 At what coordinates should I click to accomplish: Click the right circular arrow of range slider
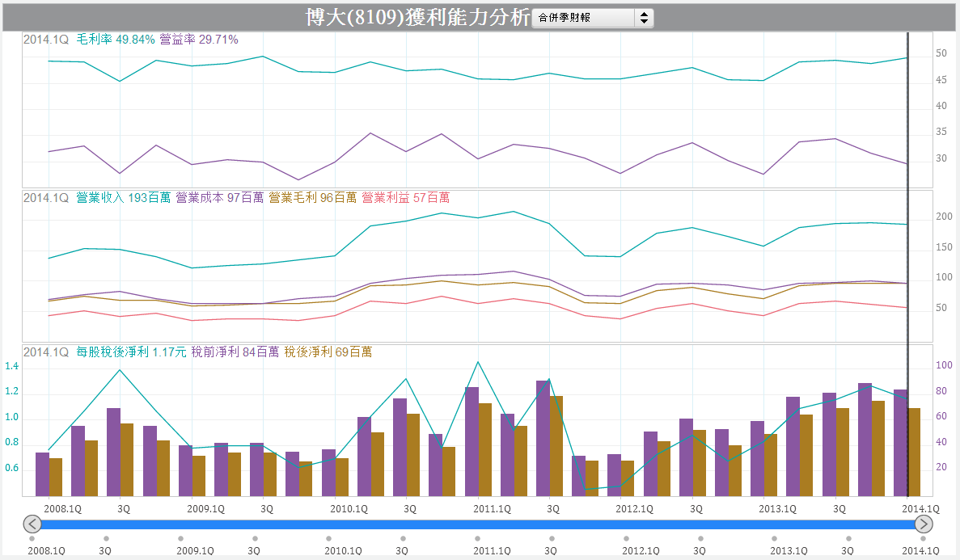tap(924, 524)
